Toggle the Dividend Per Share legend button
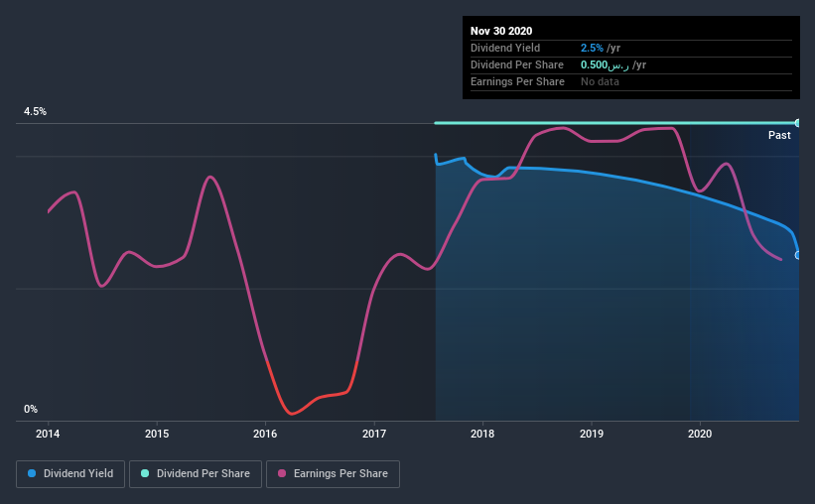815x504 pixels. (x=196, y=474)
